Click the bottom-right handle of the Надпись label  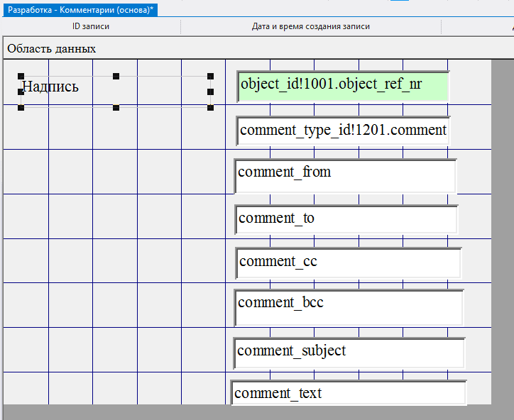tap(210, 107)
